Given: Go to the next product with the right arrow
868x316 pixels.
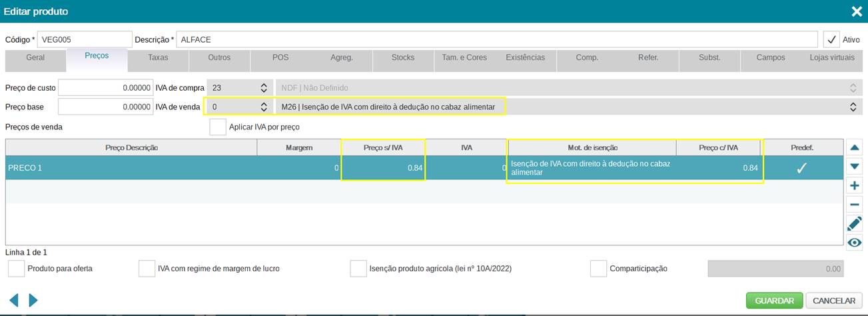Looking at the screenshot, I should (33, 300).
